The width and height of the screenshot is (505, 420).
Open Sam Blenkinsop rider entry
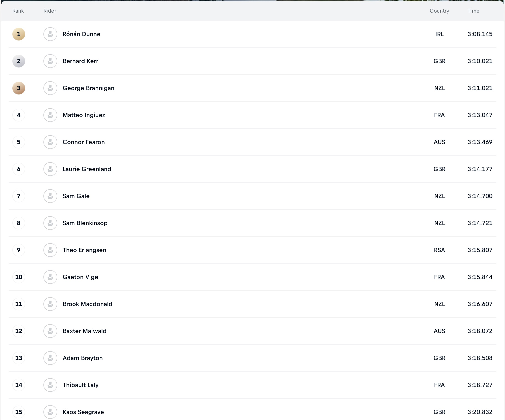click(x=85, y=223)
